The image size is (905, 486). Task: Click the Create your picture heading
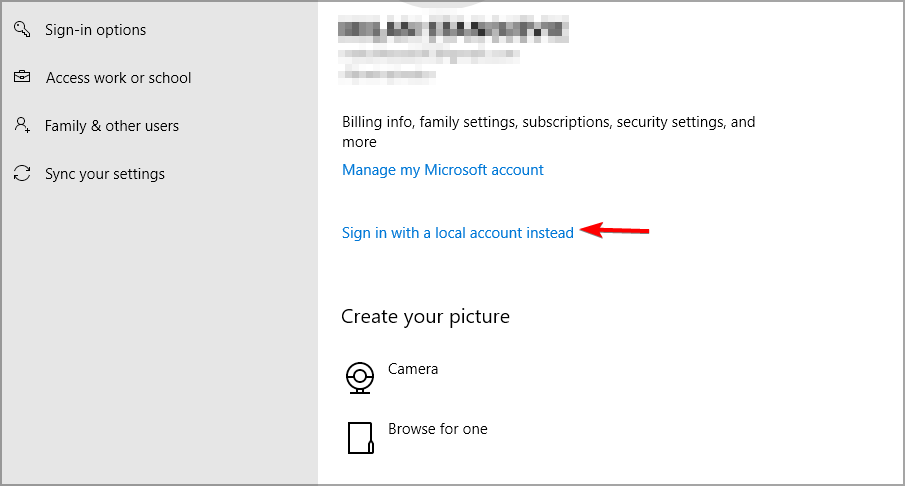(x=425, y=317)
